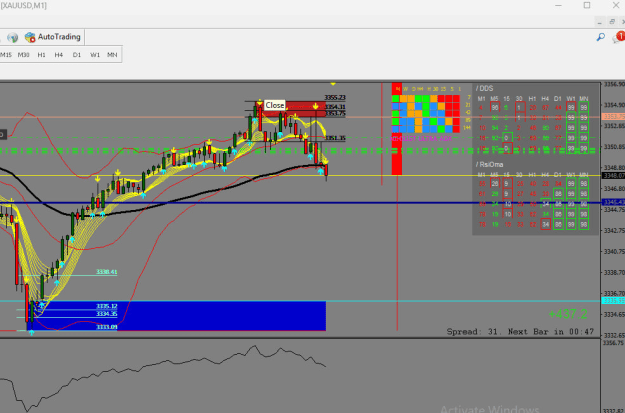
Task: Click the 3334.35 label in blue zone
Action: point(106,314)
